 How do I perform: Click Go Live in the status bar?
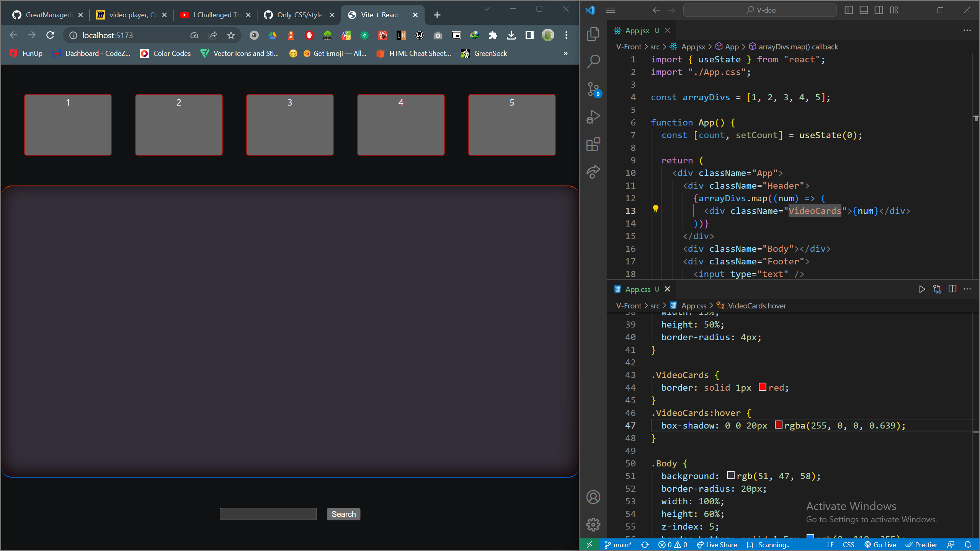(880, 544)
